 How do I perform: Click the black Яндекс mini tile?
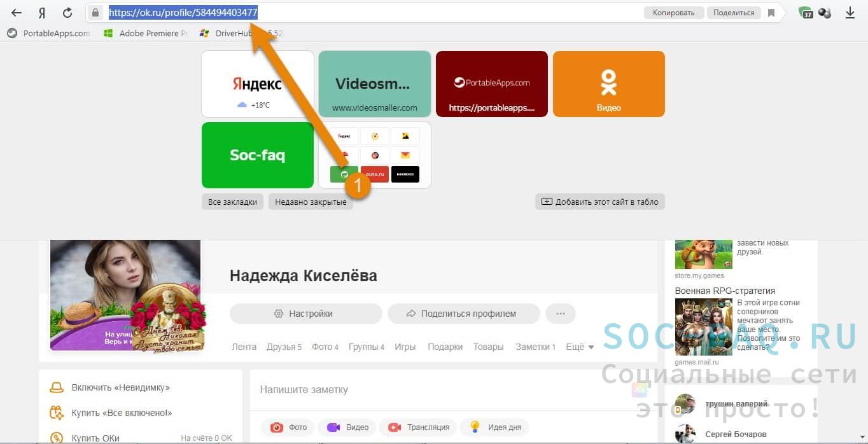[x=405, y=174]
